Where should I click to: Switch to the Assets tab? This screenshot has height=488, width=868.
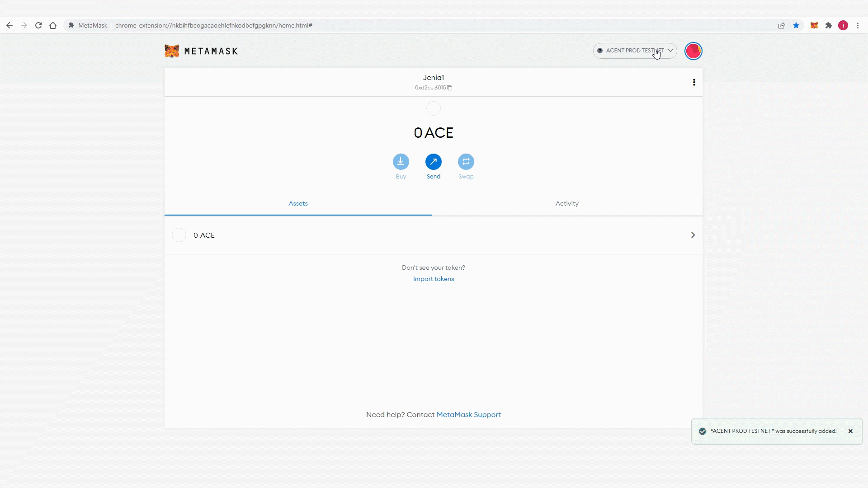(298, 203)
